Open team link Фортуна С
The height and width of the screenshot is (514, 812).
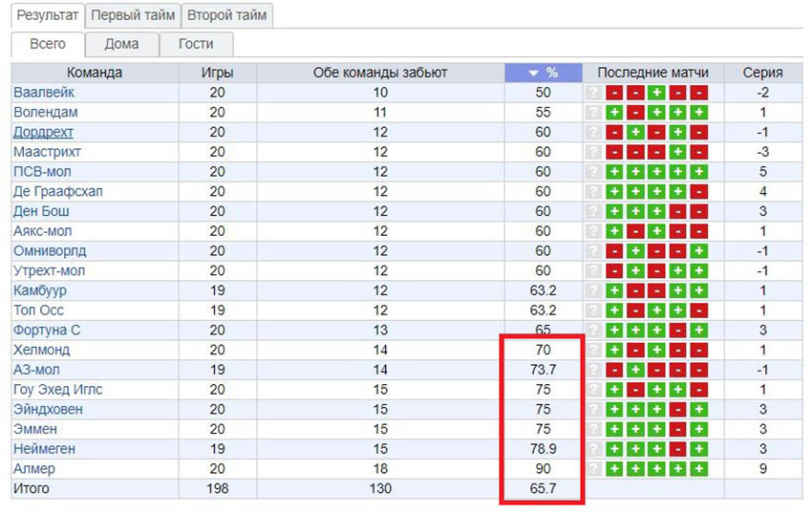47,330
